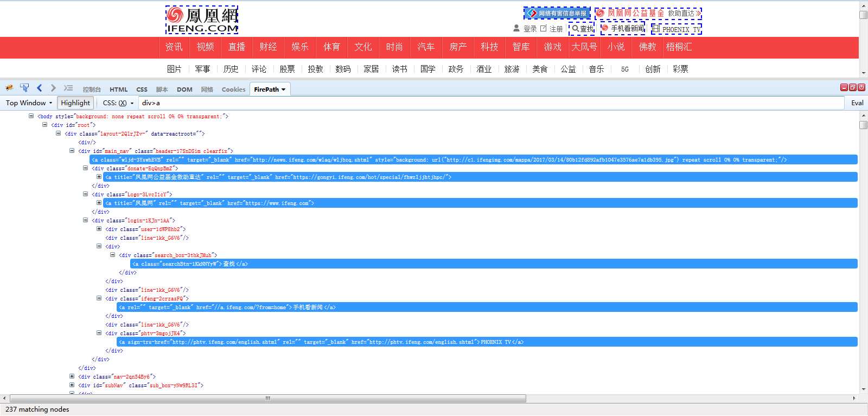The image size is (868, 416).
Task: Open the 手机看新闻 link
Action: click(623, 28)
